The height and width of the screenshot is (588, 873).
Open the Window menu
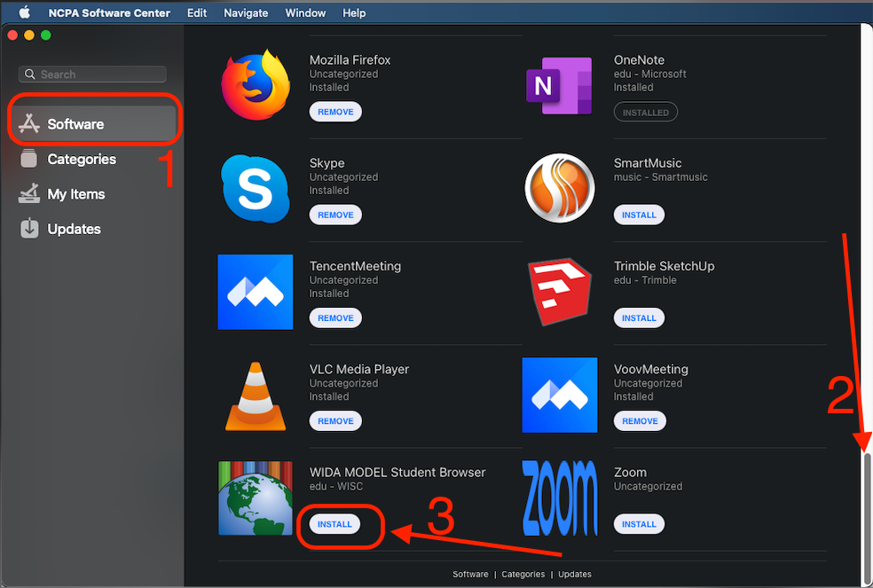point(305,13)
